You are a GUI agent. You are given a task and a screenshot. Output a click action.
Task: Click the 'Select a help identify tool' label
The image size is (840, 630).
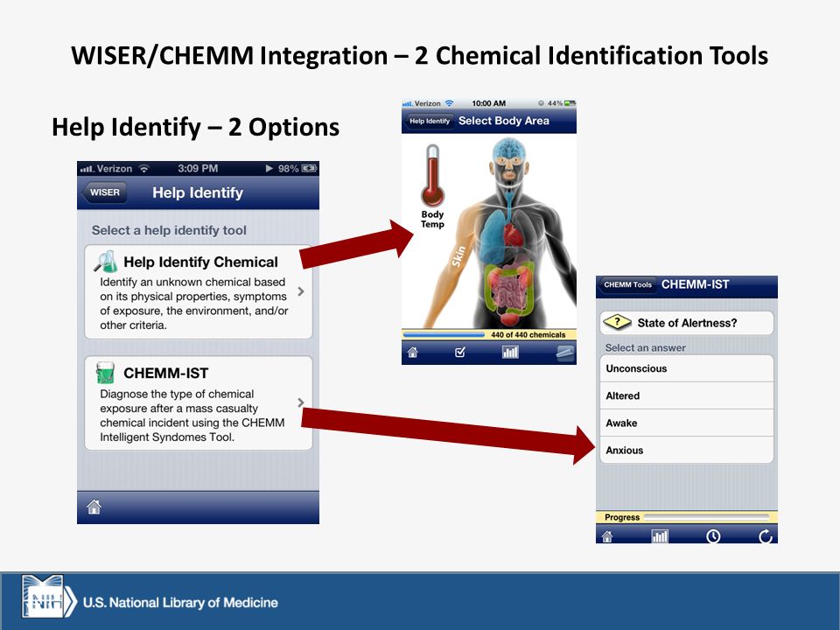coord(169,230)
